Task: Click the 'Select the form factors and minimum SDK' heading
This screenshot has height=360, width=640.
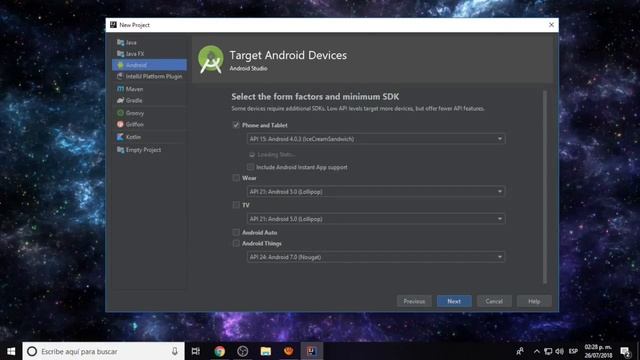Action: click(315, 97)
